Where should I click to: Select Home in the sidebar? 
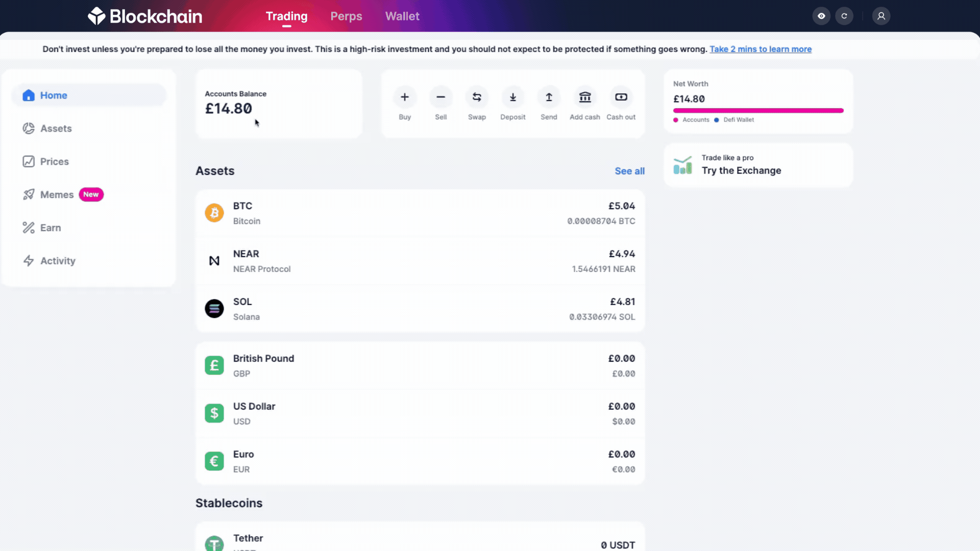coord(89,95)
